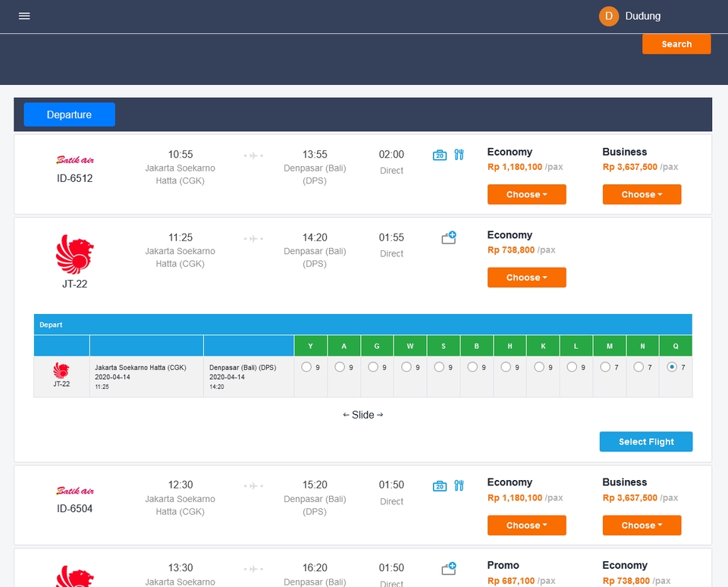The image size is (728, 587).
Task: Expand Business Choose dropdown for ID-6512
Action: pyautogui.click(x=642, y=195)
